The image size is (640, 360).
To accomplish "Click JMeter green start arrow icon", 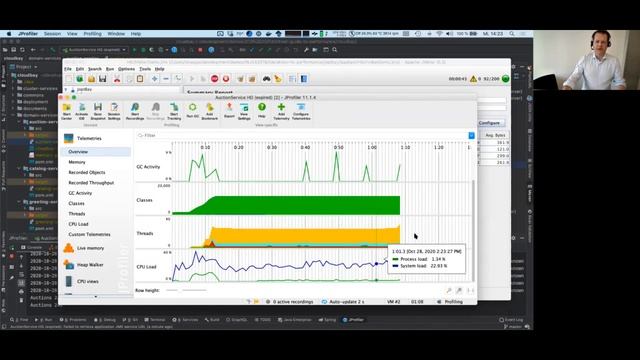I will click(x=191, y=79).
